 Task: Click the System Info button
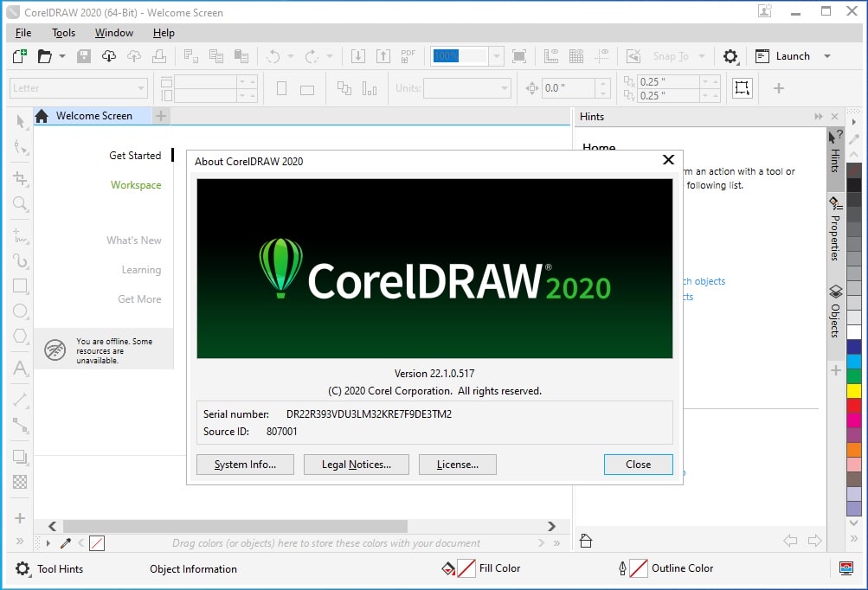click(245, 465)
